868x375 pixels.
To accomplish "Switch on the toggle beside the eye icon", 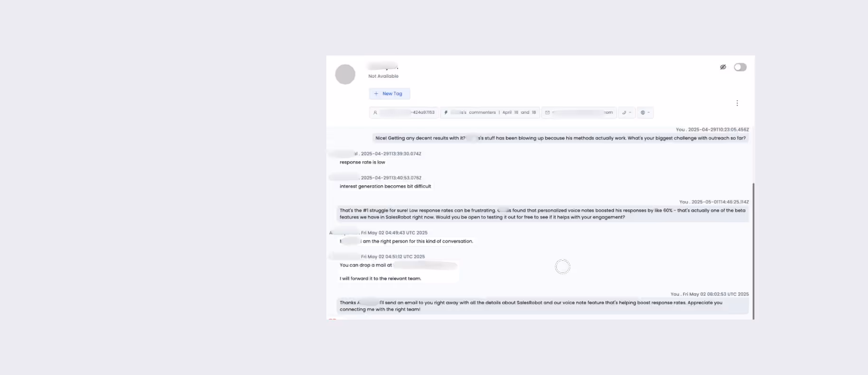I will pyautogui.click(x=740, y=67).
